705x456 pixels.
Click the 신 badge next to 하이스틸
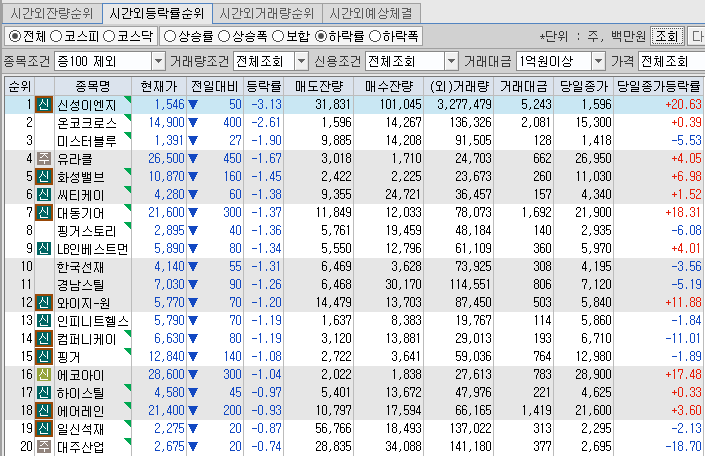(x=44, y=392)
